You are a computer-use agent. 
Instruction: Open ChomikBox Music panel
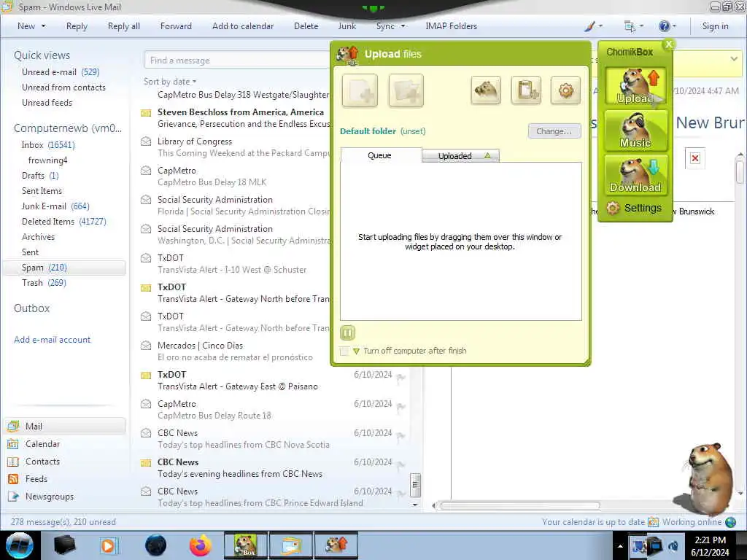tap(635, 131)
